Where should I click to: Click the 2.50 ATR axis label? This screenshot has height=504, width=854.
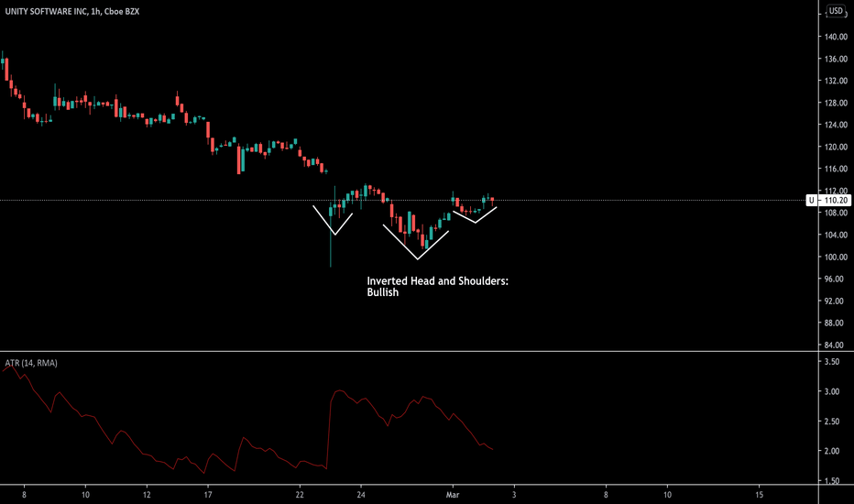pyautogui.click(x=832, y=422)
